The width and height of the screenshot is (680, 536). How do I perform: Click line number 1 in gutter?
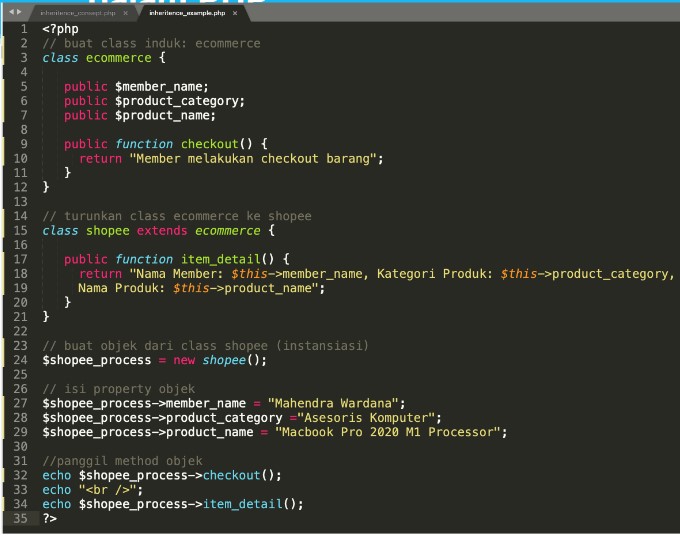click(24, 29)
